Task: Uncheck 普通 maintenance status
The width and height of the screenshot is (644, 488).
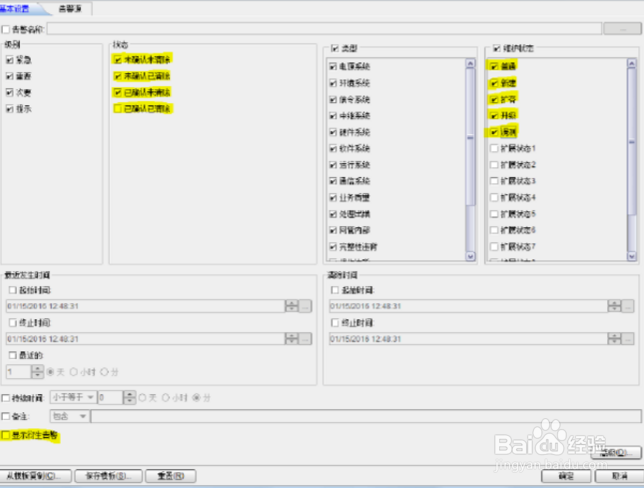Action: pyautogui.click(x=494, y=66)
